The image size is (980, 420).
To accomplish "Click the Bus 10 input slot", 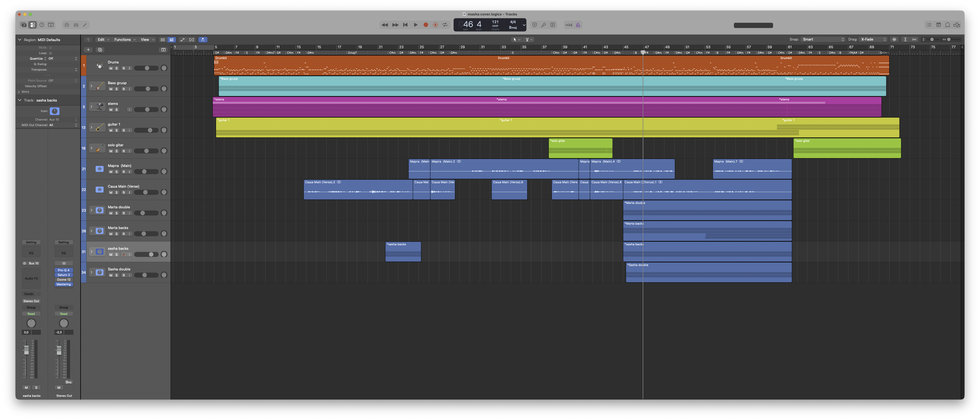I will (33, 263).
